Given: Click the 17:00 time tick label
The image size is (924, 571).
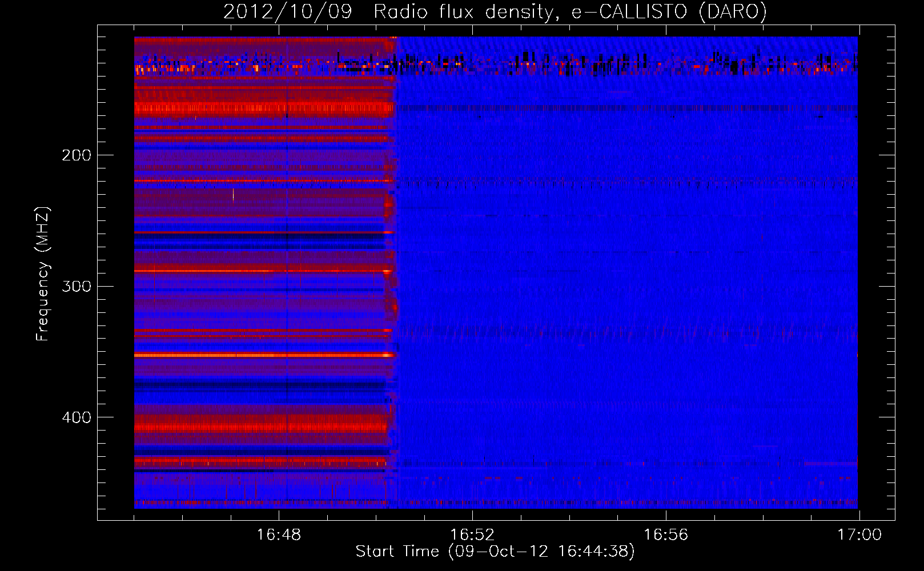Looking at the screenshot, I should pos(859,535).
